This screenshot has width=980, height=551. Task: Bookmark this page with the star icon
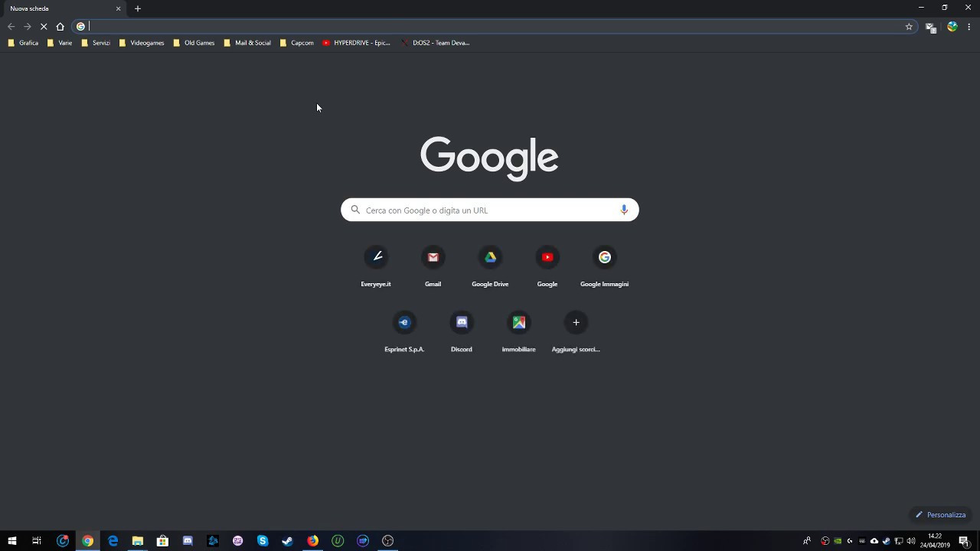click(x=909, y=26)
